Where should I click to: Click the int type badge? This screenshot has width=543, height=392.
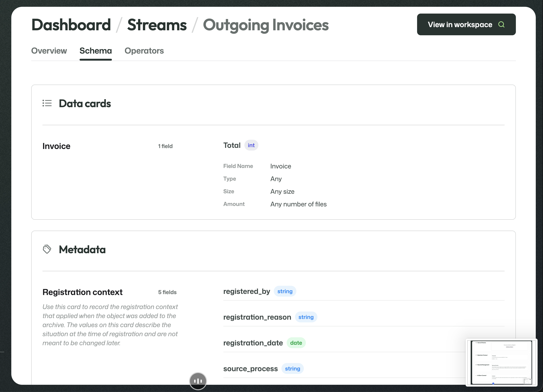251,145
